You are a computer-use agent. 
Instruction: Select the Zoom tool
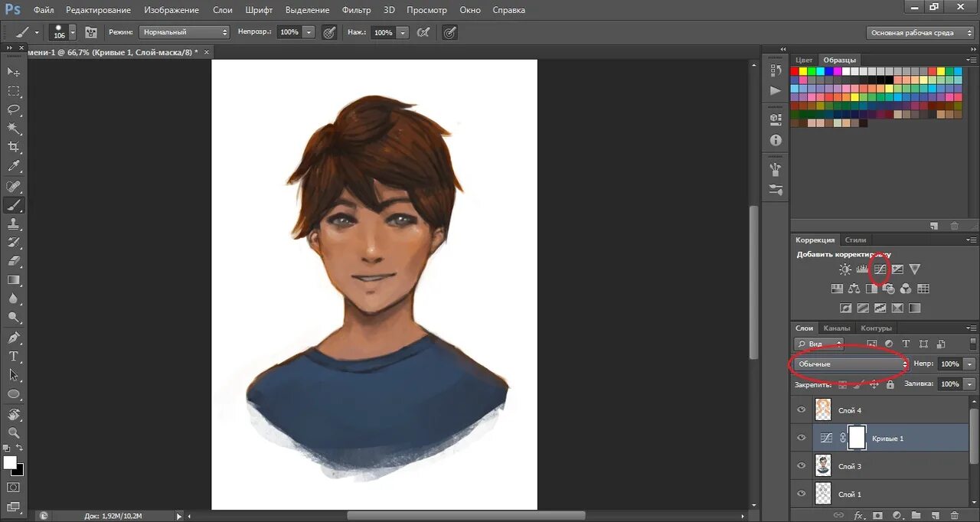pos(14,432)
